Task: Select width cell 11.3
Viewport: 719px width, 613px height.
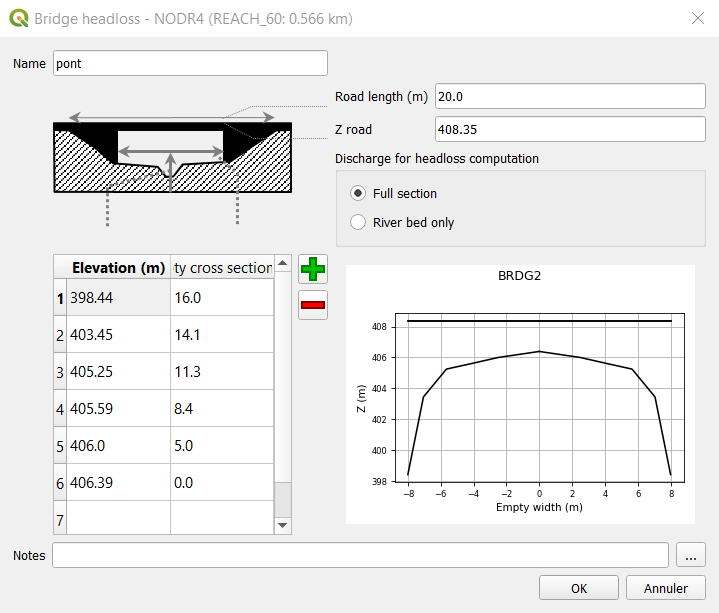Action: point(222,372)
